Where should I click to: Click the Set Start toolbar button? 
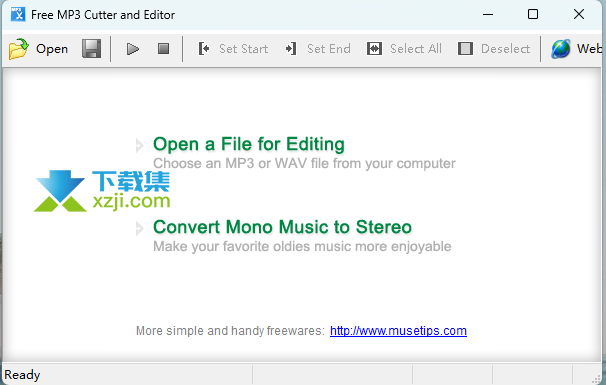(x=233, y=49)
